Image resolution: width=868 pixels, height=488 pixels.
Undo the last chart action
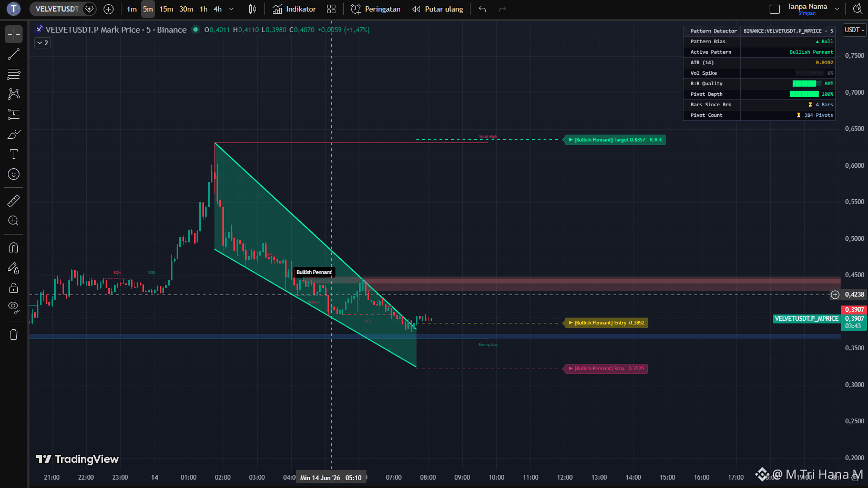(x=482, y=9)
